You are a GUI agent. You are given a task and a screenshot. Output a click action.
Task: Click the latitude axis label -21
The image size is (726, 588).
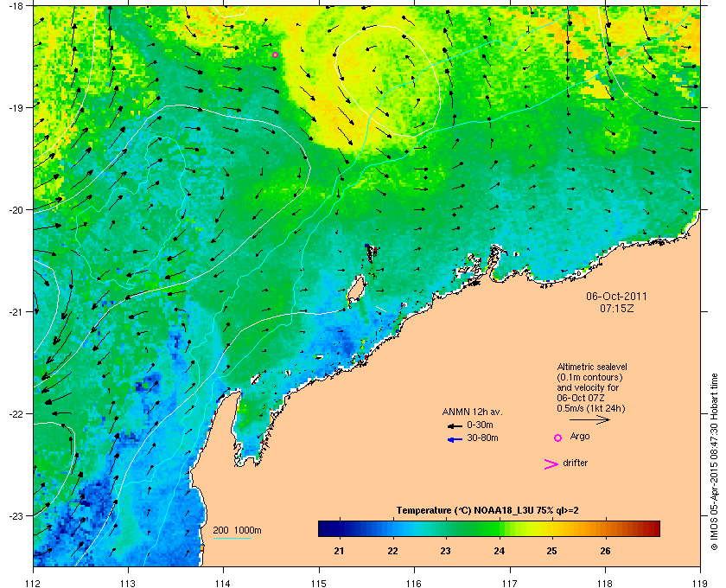pyautogui.click(x=16, y=312)
